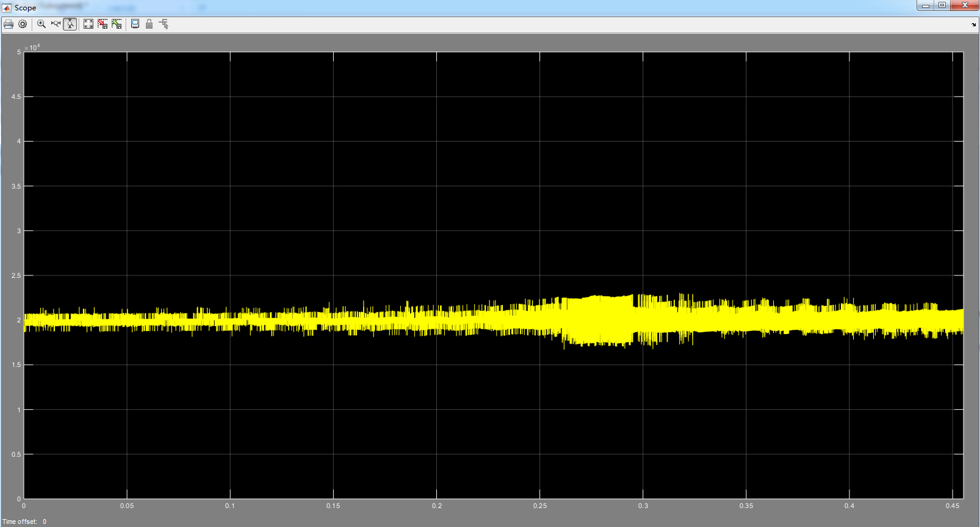
Task: Click the Lock axes selection padlock icon
Action: pos(149,24)
